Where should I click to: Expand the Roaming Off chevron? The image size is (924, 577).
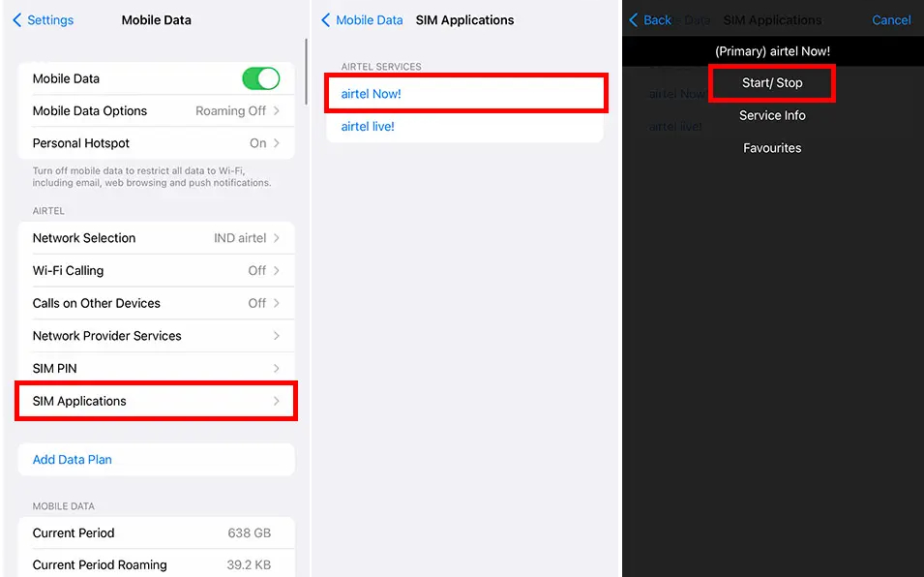pyautogui.click(x=277, y=110)
